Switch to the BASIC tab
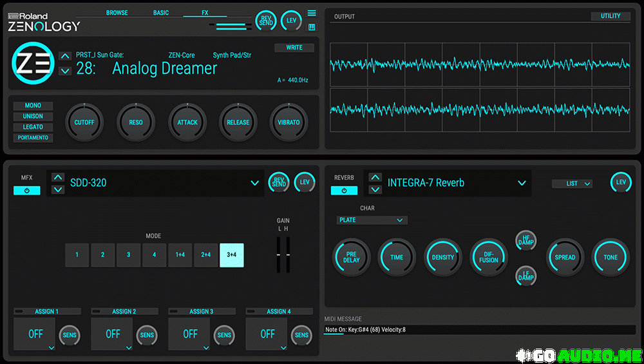644x364 pixels. tap(161, 13)
